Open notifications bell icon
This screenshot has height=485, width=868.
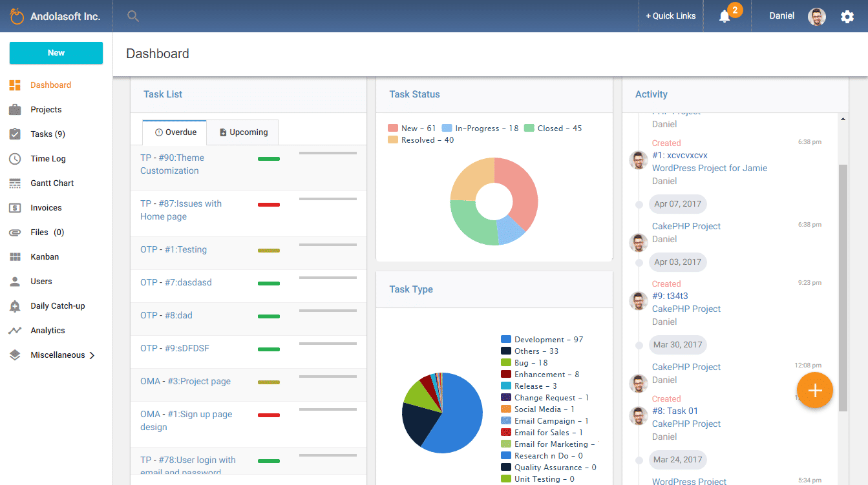(x=725, y=17)
